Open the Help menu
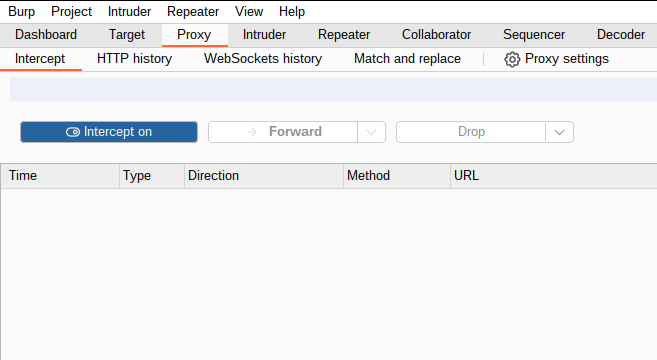The width and height of the screenshot is (657, 360). tap(292, 12)
